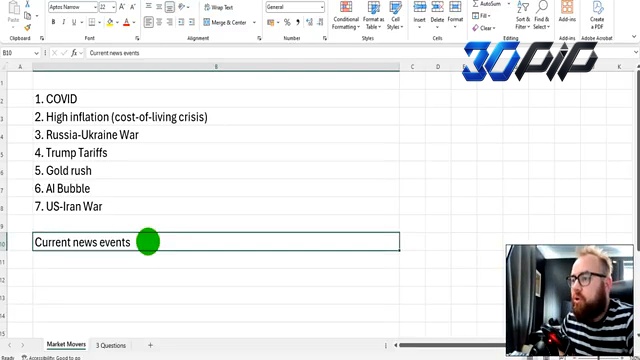Open Cell Styles gallery
640x360 pixels.
point(395,16)
